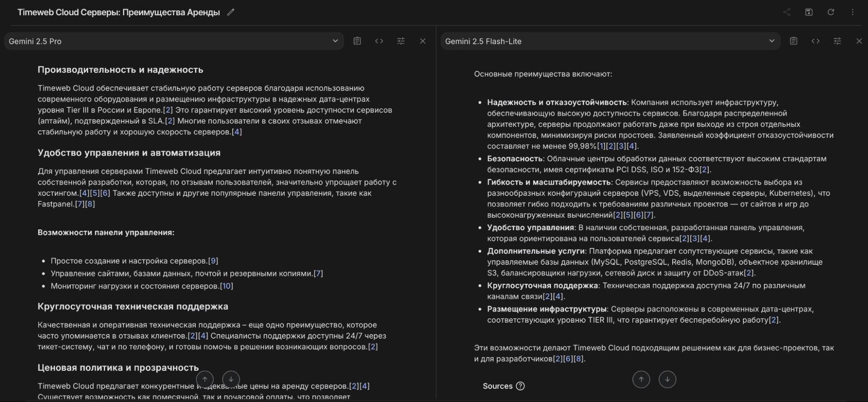Viewport: 868px width, 402px height.
Task: Click heading 'Ценовая политика и прозрачность'
Action: (118, 368)
